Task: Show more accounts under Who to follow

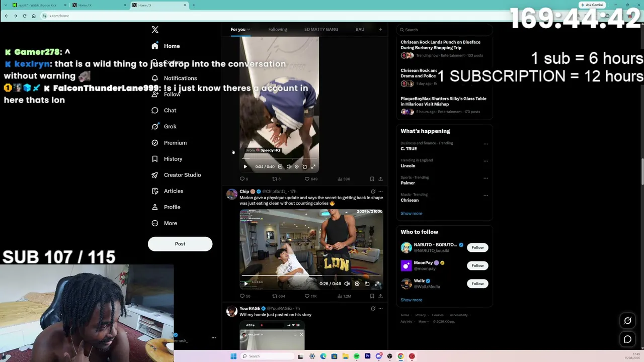Action: [411, 300]
